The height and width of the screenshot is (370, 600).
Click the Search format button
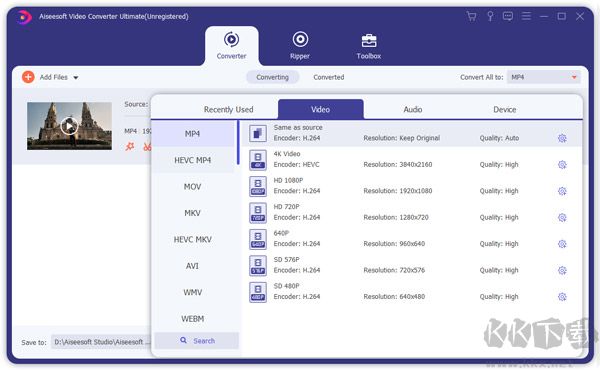click(197, 341)
